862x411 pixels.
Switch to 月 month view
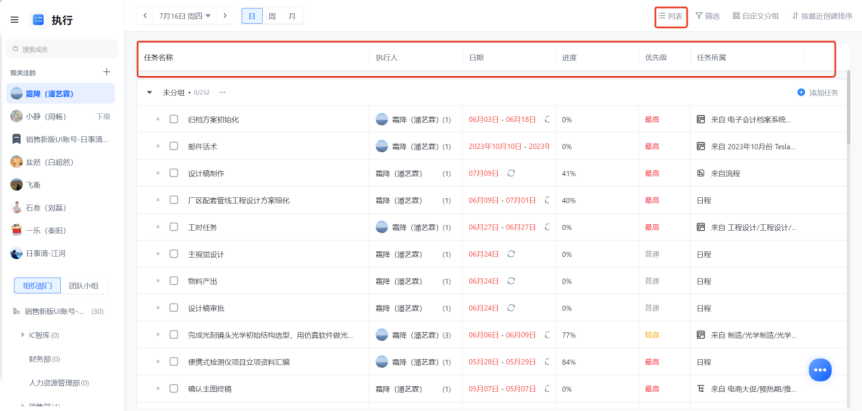(x=292, y=16)
